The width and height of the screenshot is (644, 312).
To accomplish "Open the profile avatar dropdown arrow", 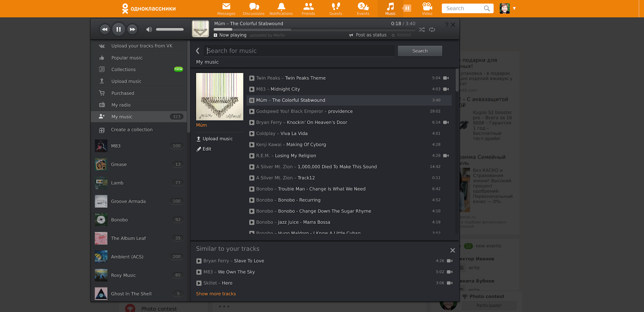I will 514,8.
